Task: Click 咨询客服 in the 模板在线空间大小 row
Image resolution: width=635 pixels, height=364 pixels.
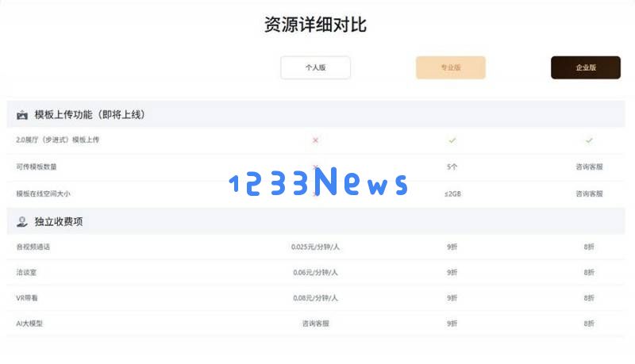Action: pyautogui.click(x=589, y=193)
